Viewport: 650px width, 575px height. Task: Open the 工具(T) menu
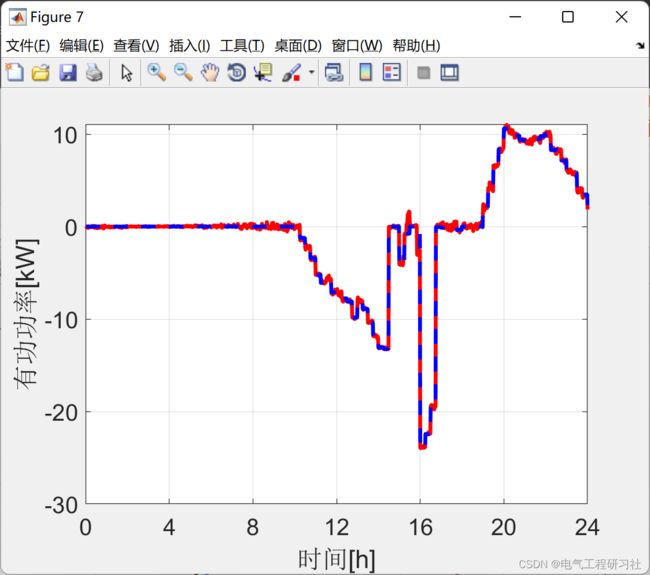242,46
